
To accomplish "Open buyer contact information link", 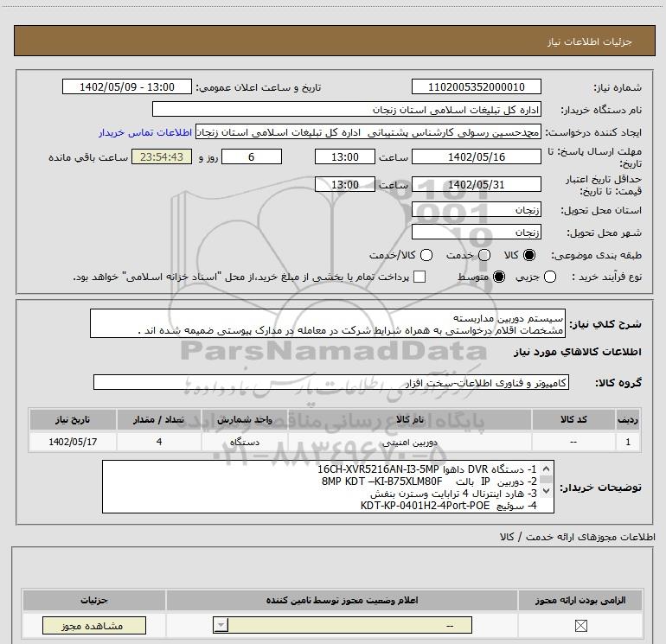I will click(145, 132).
